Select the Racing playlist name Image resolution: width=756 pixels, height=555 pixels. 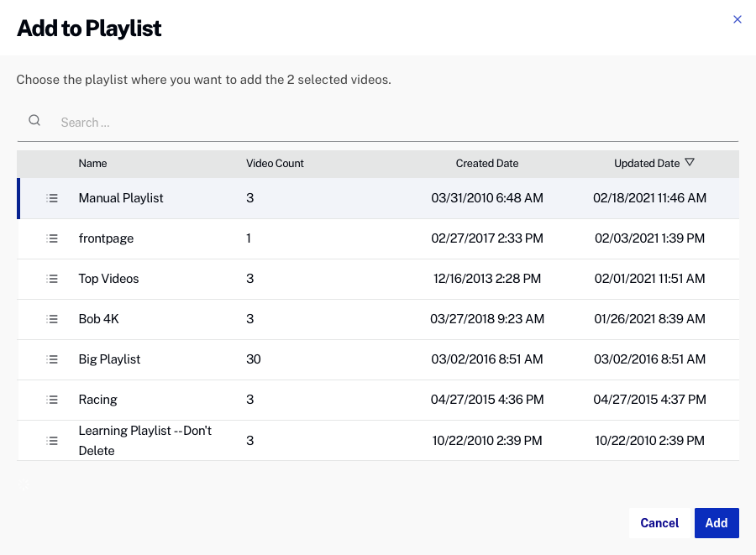click(97, 400)
